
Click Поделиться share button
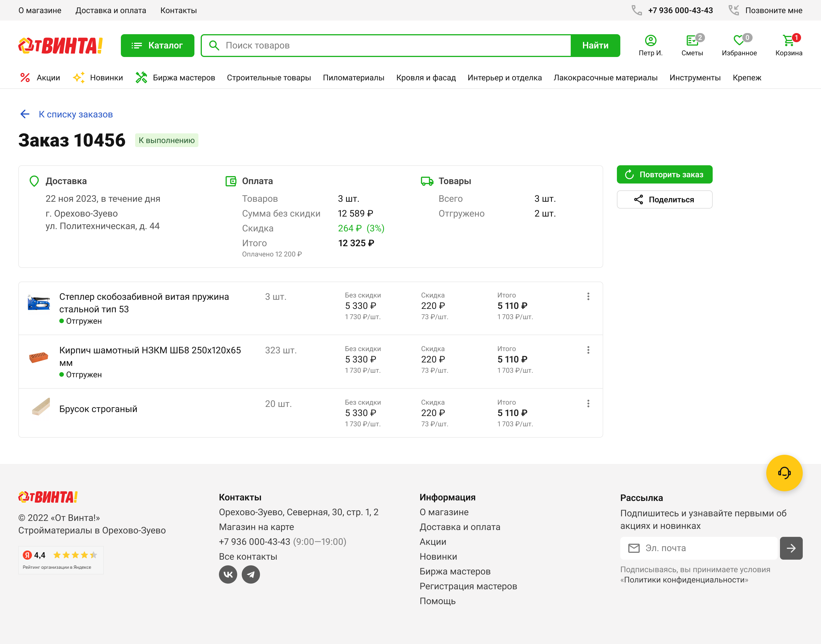pos(664,199)
